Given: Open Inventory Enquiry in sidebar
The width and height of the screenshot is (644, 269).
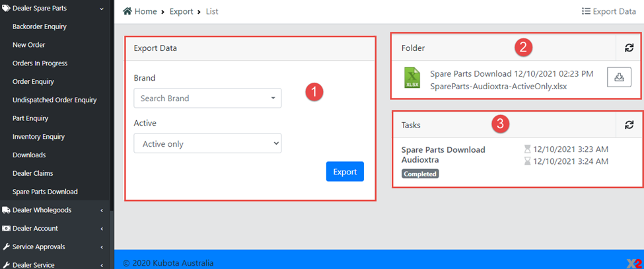Looking at the screenshot, I should point(38,137).
